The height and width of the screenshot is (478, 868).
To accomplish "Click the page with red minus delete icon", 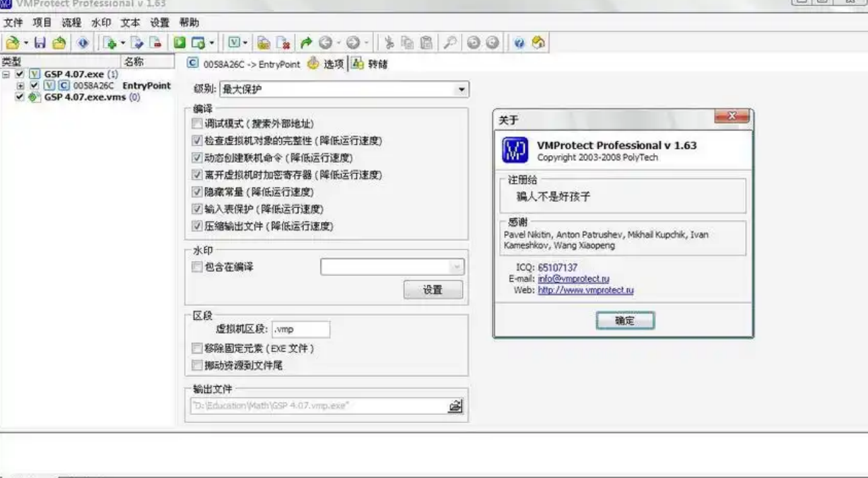I will point(155,43).
